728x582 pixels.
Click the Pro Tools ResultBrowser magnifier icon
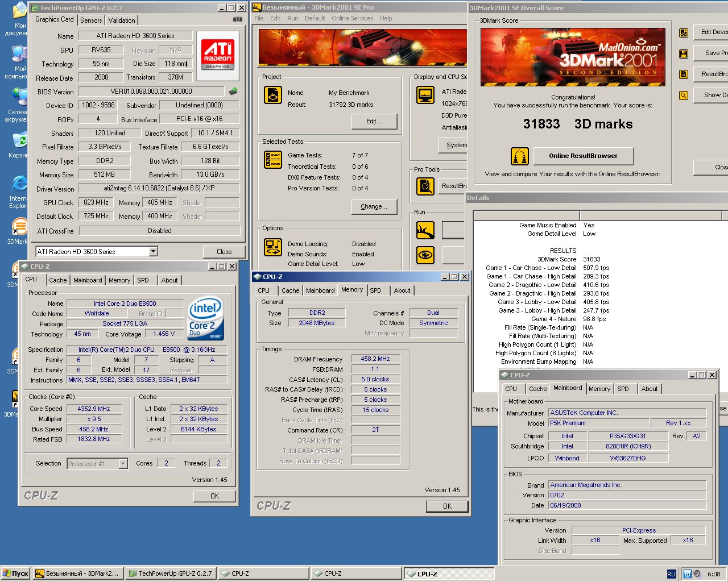pyautogui.click(x=425, y=186)
